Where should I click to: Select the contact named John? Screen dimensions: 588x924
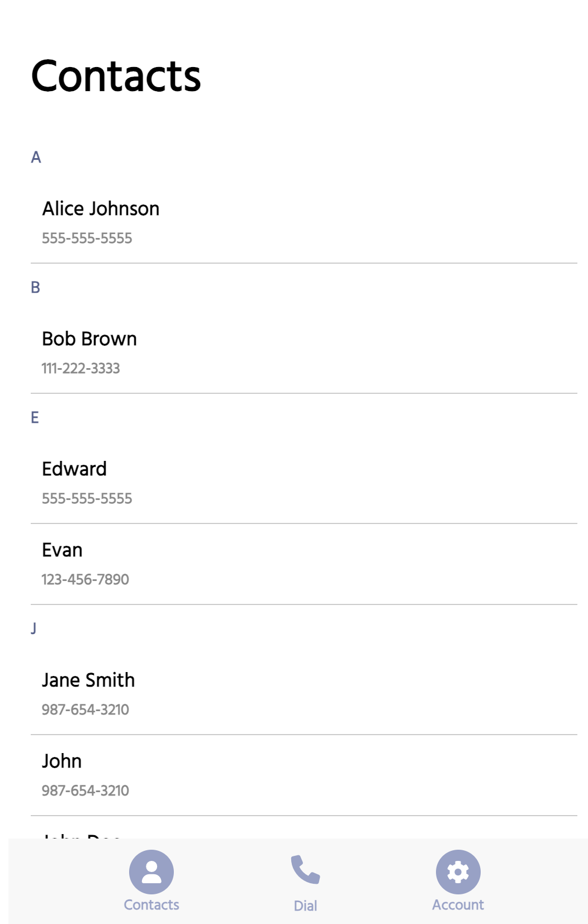62,761
